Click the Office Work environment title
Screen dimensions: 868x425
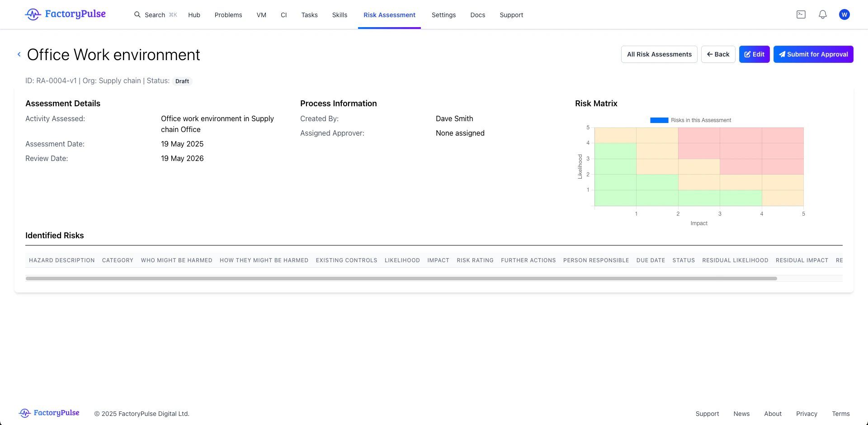click(x=113, y=55)
